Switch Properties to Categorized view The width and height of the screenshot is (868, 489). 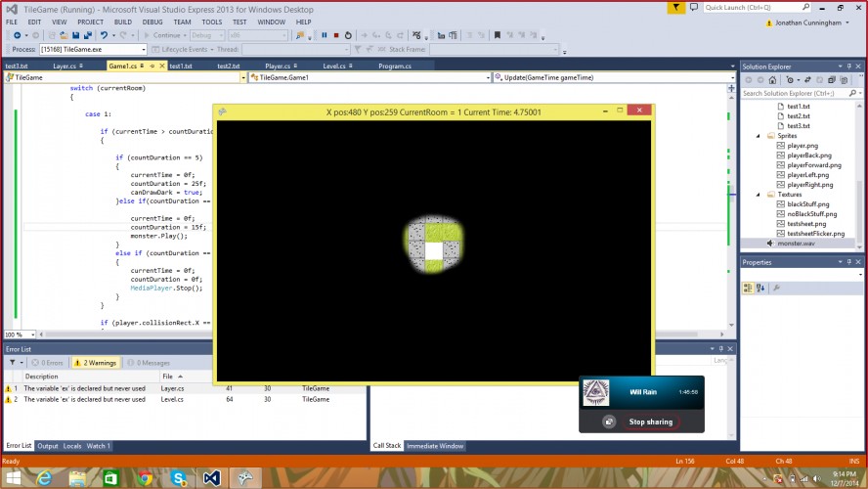[x=748, y=288]
